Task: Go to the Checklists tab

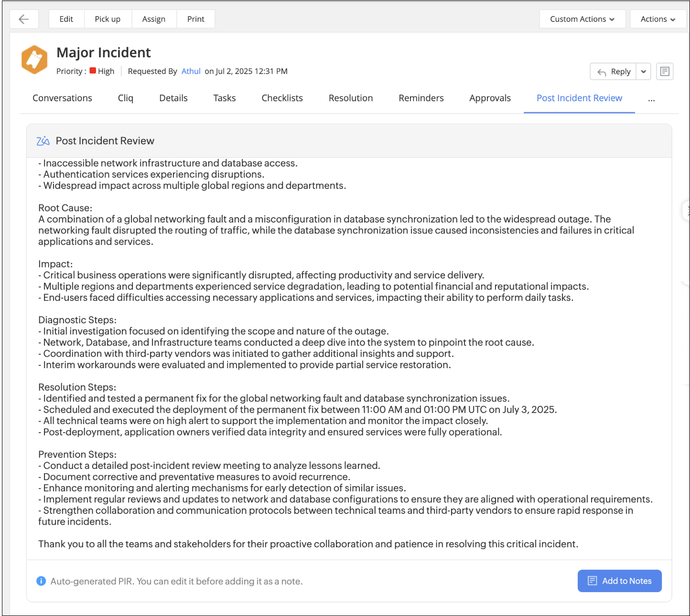Action: pos(282,98)
